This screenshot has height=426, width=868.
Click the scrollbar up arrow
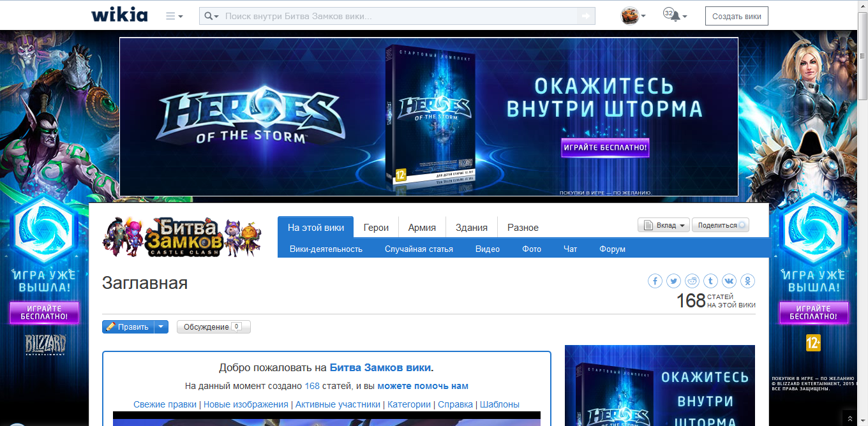[862, 4]
